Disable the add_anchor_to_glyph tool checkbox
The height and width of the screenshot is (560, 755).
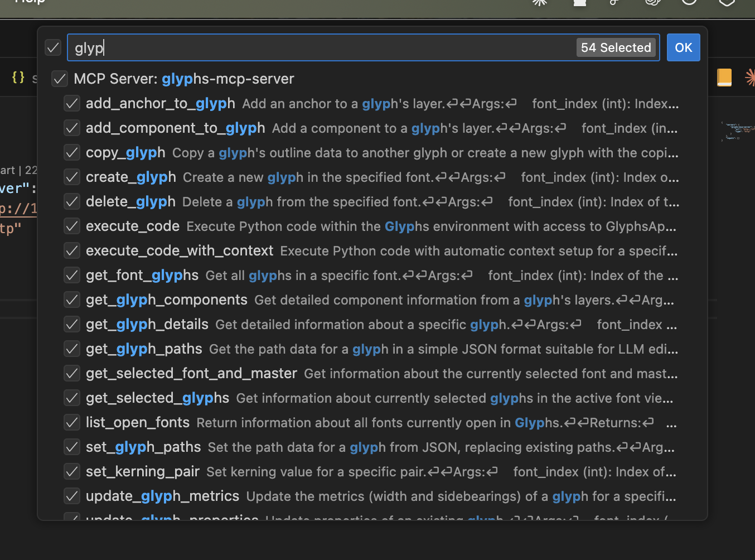pos(72,104)
